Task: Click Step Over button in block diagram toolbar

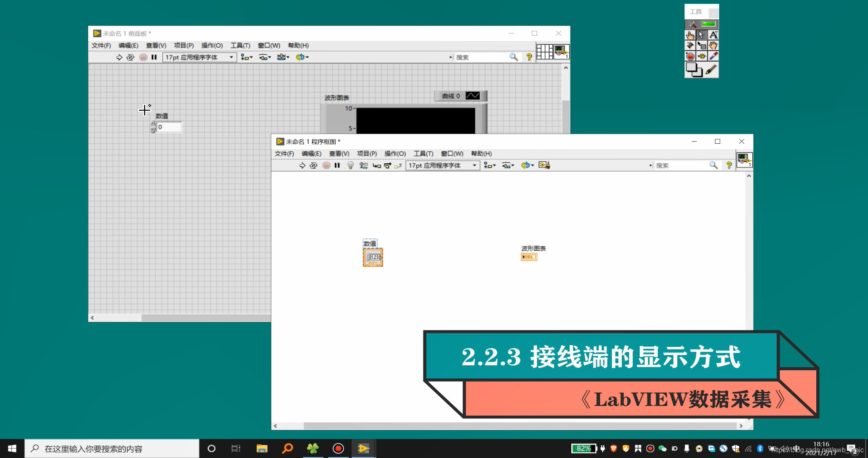Action: (x=387, y=165)
